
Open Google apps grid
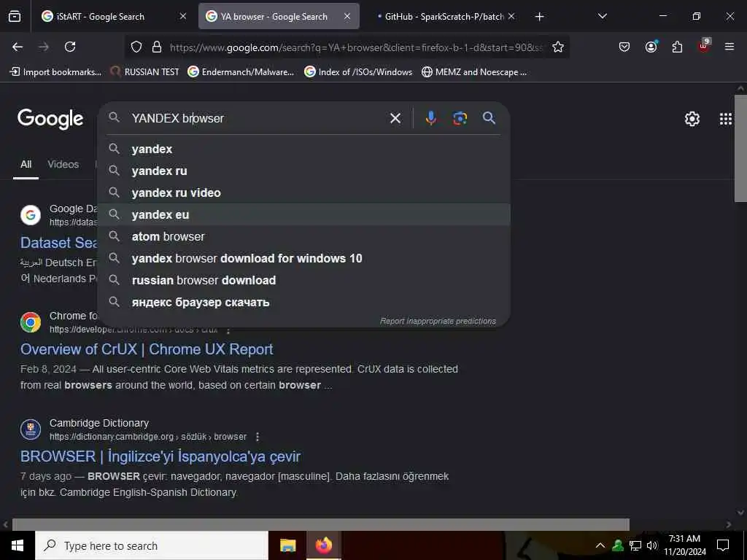726,119
